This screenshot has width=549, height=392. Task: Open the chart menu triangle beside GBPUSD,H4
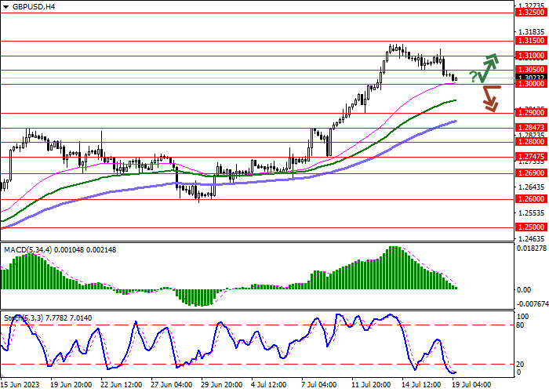(5, 7)
